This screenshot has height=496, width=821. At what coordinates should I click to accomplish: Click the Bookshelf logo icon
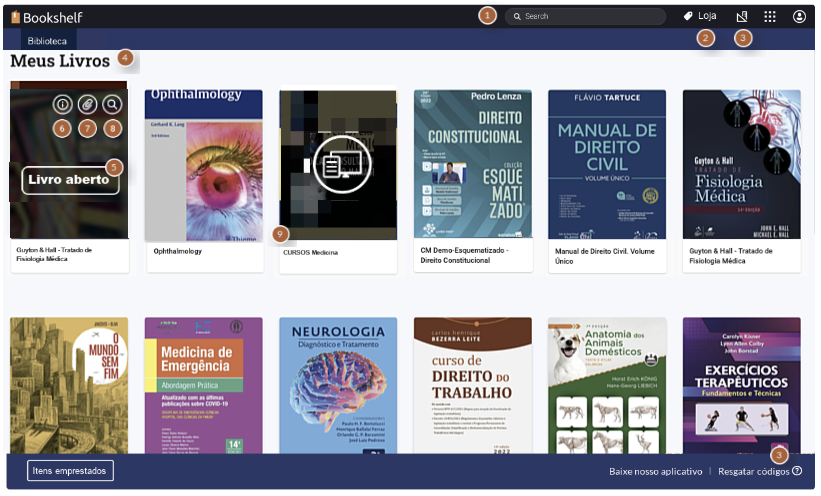pyautogui.click(x=15, y=17)
